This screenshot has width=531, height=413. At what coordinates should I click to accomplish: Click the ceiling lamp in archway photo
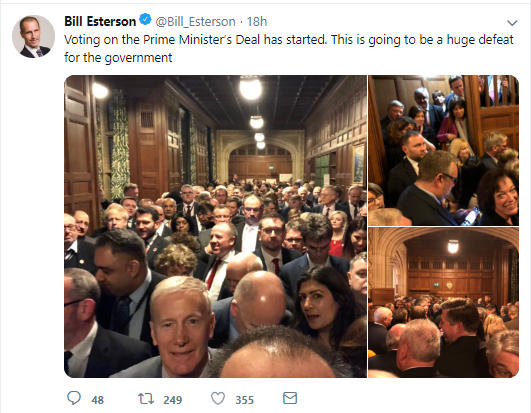(453, 246)
